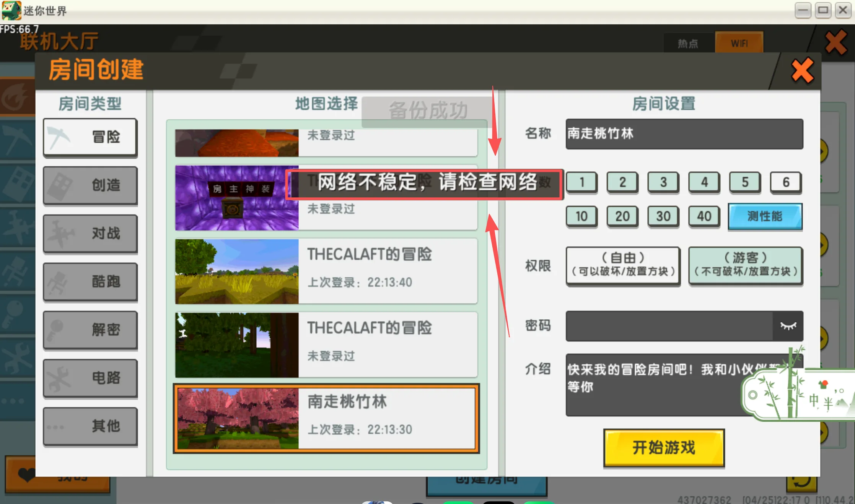Click the yellow refresh icon bottom right
The image size is (855, 504).
click(802, 484)
